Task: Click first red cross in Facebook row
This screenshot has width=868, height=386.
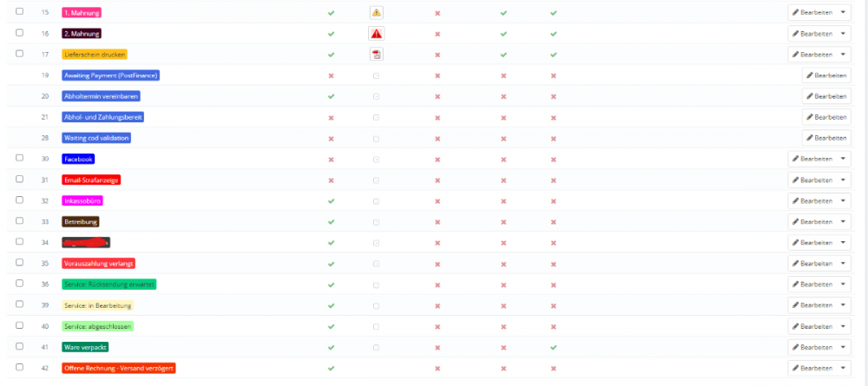Action: pyautogui.click(x=331, y=160)
